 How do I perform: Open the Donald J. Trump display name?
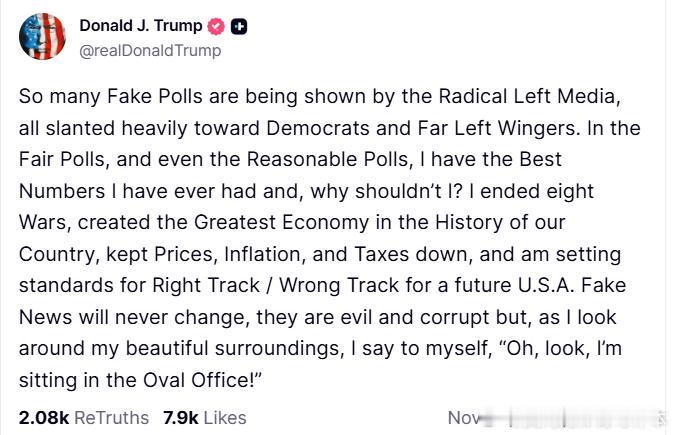click(x=140, y=26)
